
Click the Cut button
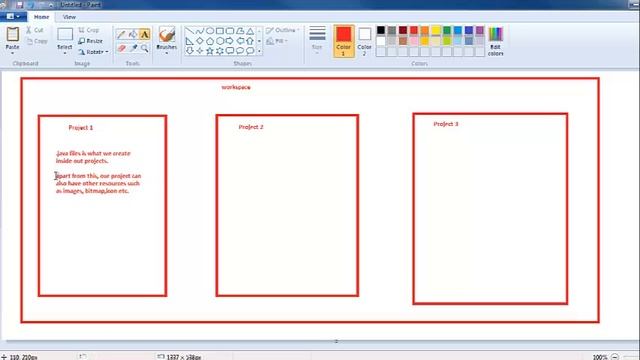pos(35,30)
